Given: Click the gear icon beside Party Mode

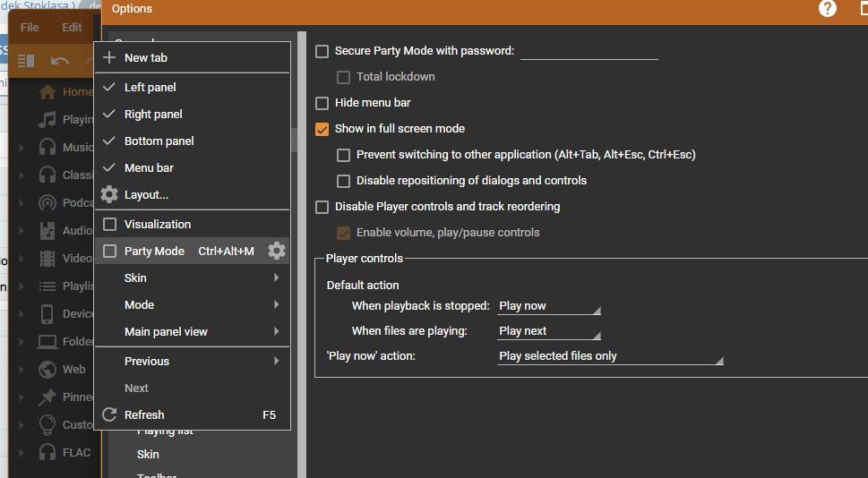Looking at the screenshot, I should pyautogui.click(x=277, y=252).
